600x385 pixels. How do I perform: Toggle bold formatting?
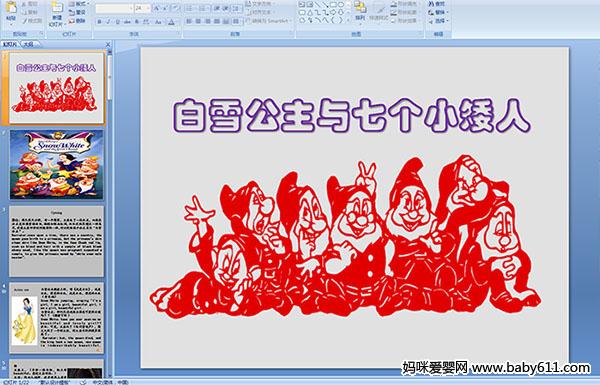[x=99, y=22]
